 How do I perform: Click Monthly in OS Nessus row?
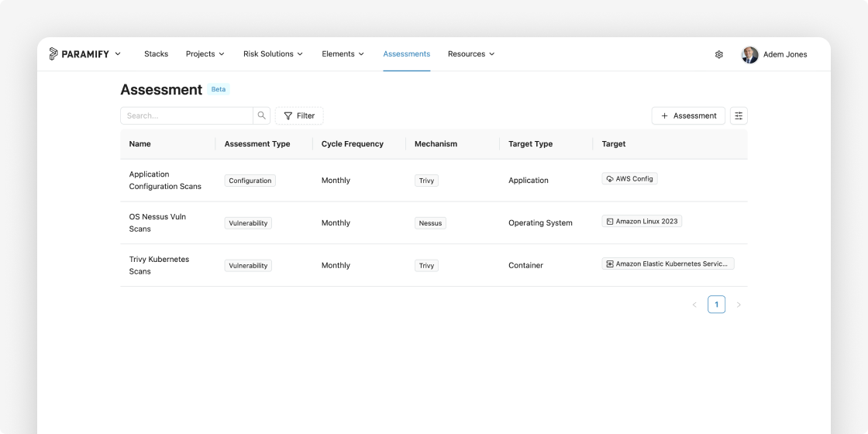[336, 223]
